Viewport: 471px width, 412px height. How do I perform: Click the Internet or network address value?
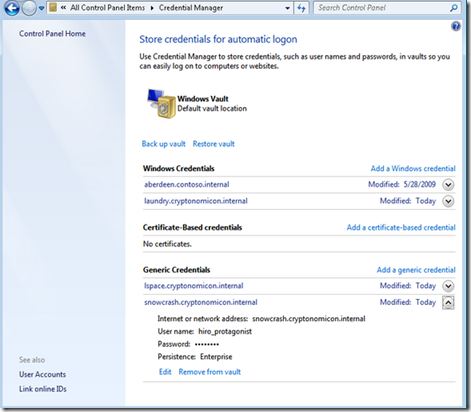(309, 319)
